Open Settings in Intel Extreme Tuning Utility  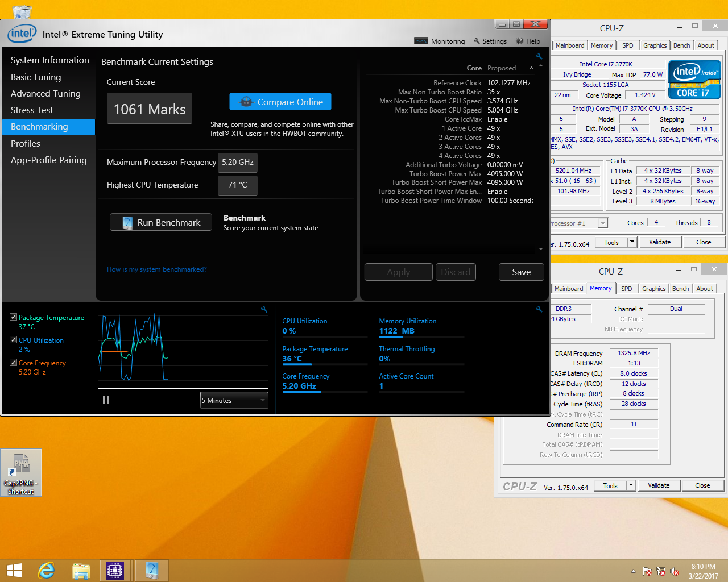[490, 41]
